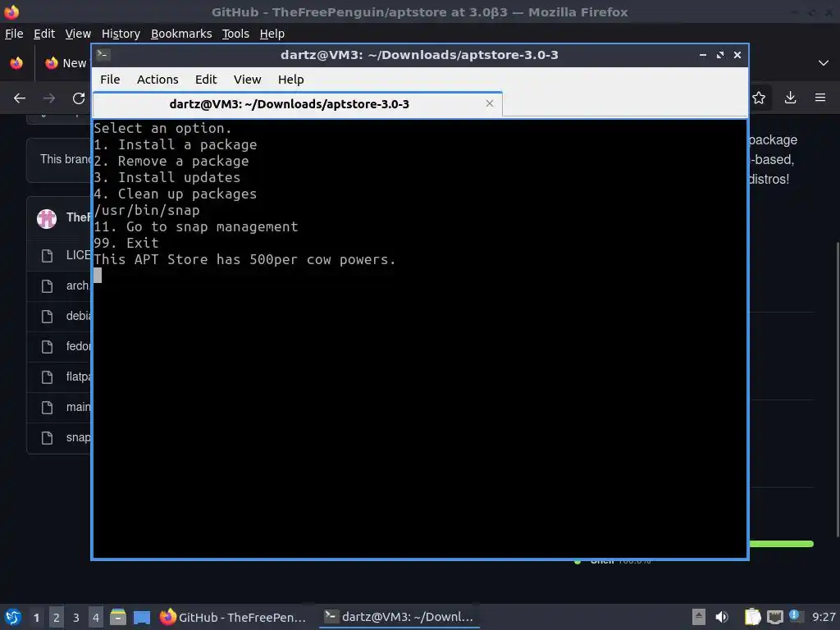Open the snap file in the GitHub file list
Image resolution: width=840 pixels, height=630 pixels.
(78, 438)
